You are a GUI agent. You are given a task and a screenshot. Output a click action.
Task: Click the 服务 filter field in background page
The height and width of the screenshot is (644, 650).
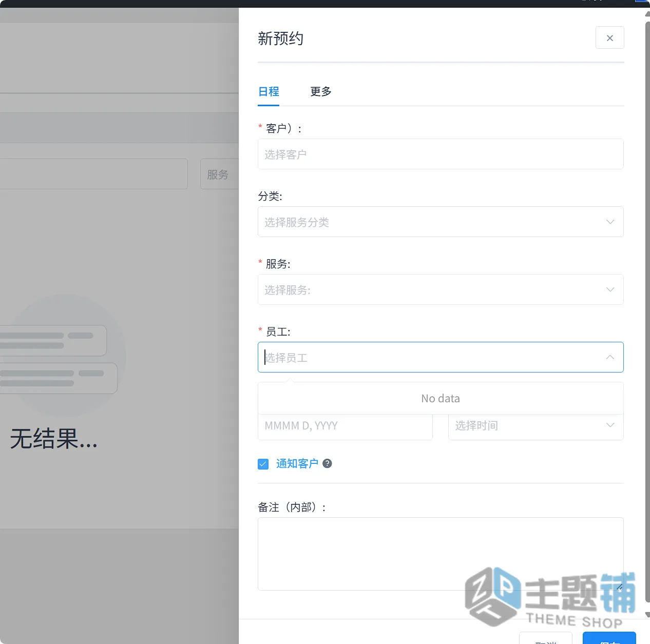(x=220, y=174)
